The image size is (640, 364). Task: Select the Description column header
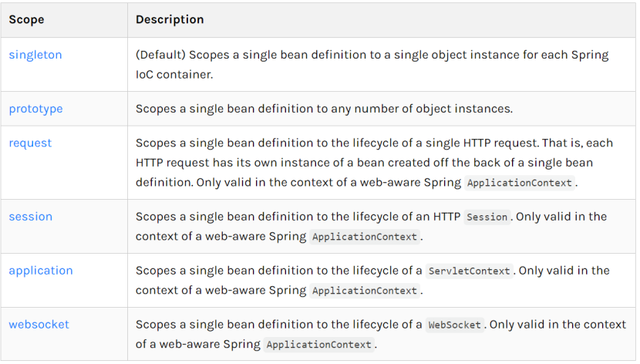point(170,19)
